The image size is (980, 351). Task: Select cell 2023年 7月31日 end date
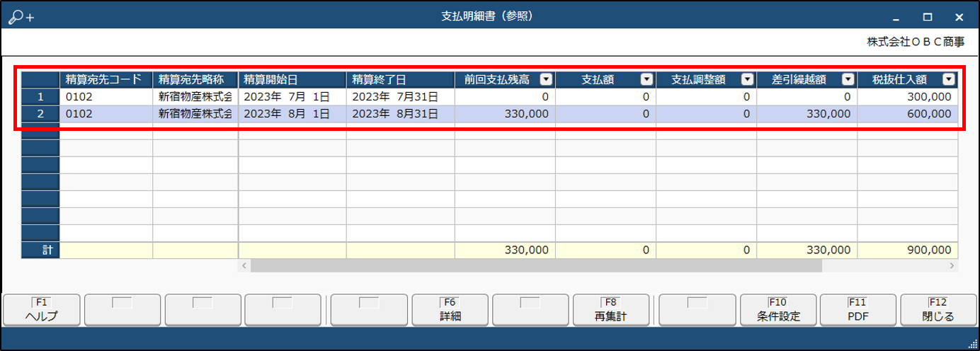click(x=400, y=96)
